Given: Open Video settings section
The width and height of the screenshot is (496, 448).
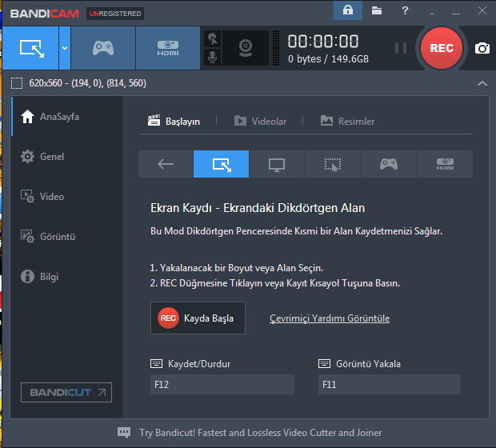Looking at the screenshot, I should (66, 197).
